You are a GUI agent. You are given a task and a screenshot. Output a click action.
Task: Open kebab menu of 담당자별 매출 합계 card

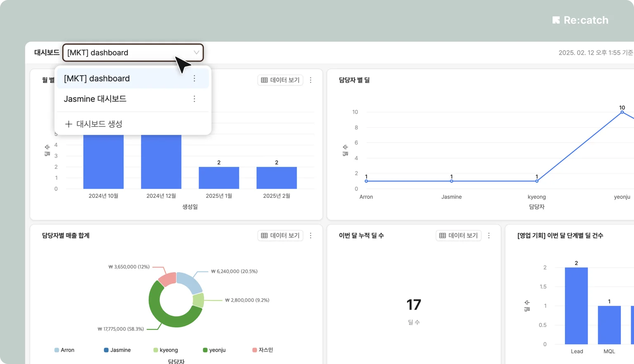(x=311, y=235)
